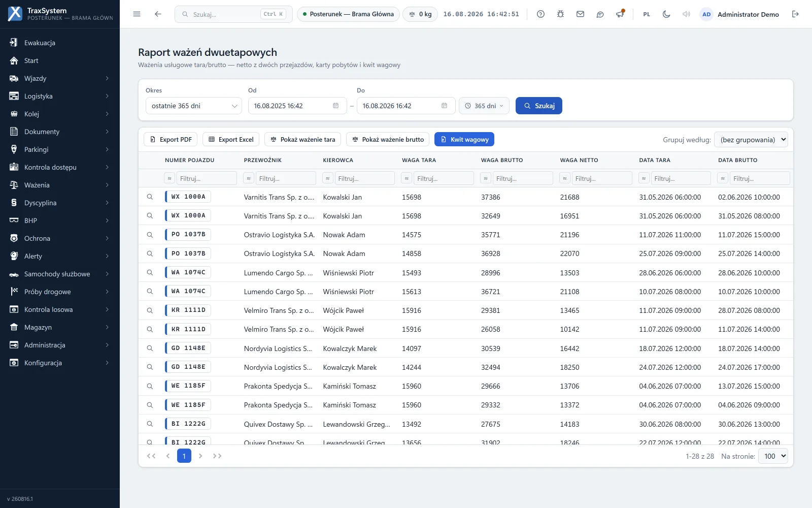The width and height of the screenshot is (812, 508).
Task: Click the Przewoźnik column filter field
Action: click(285, 178)
